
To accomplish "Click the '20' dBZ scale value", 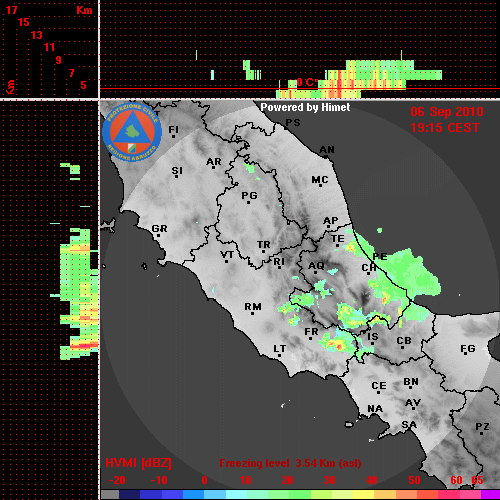I will 287,480.
